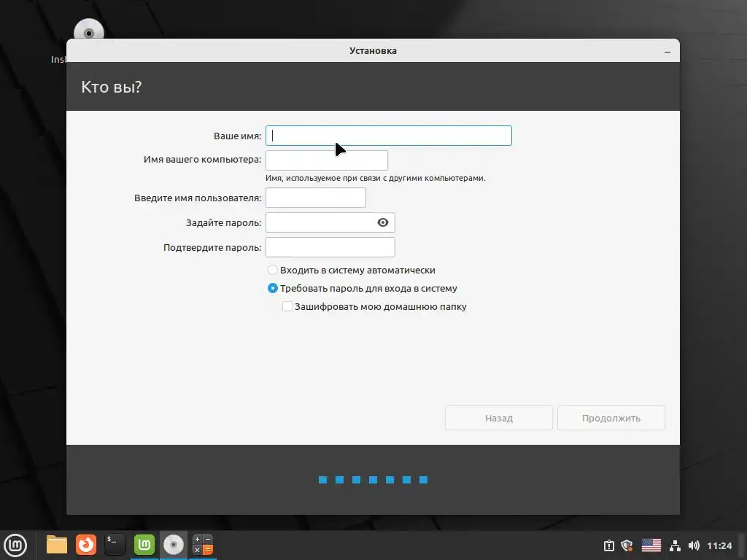Click the 'Продолжить' button
Image resolution: width=747 pixels, height=560 pixels.
[x=611, y=418]
